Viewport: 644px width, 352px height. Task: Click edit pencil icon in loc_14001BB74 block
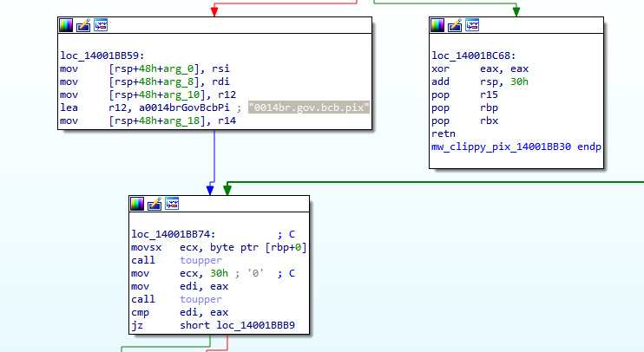click(x=154, y=204)
